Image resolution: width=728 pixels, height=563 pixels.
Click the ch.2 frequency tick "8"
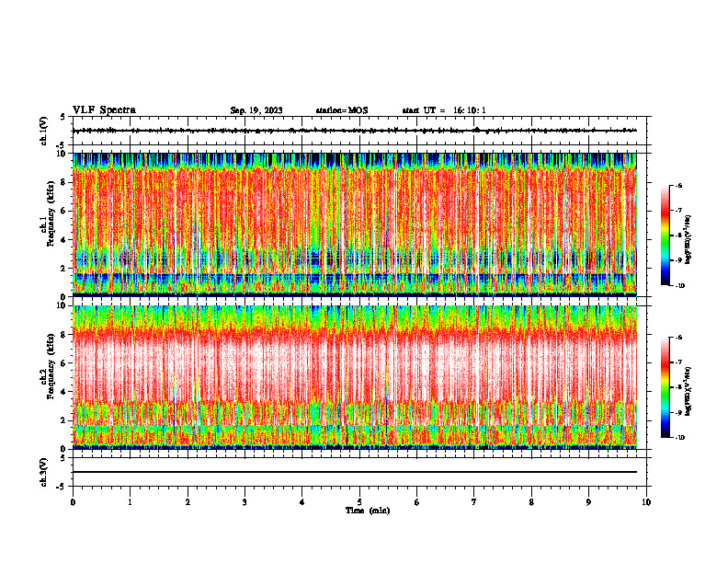[x=64, y=335]
